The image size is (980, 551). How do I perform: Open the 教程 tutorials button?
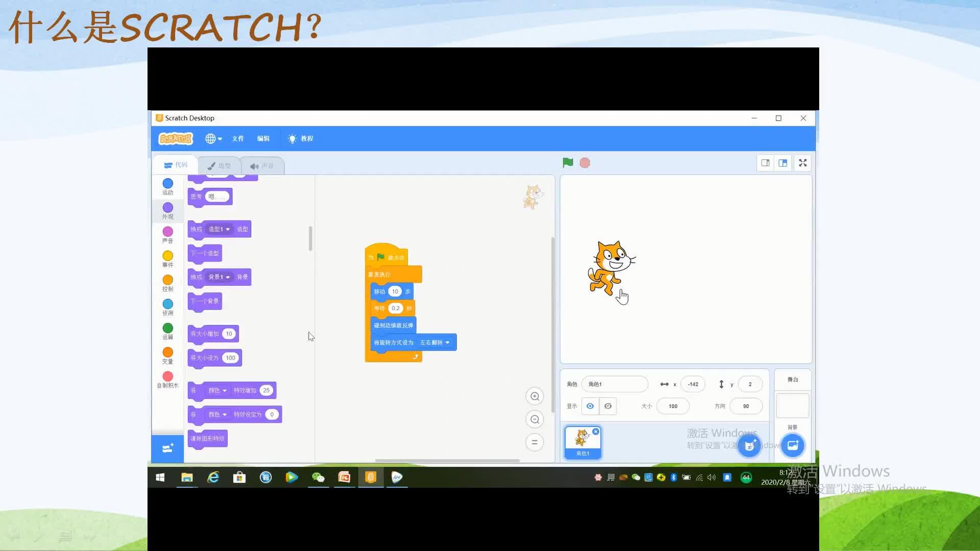tap(301, 138)
